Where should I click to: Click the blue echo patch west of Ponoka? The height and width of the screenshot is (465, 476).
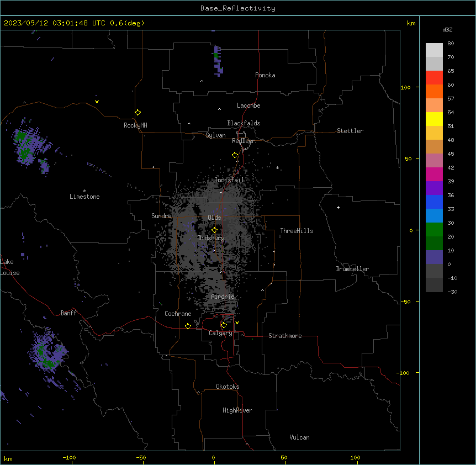coord(218,61)
